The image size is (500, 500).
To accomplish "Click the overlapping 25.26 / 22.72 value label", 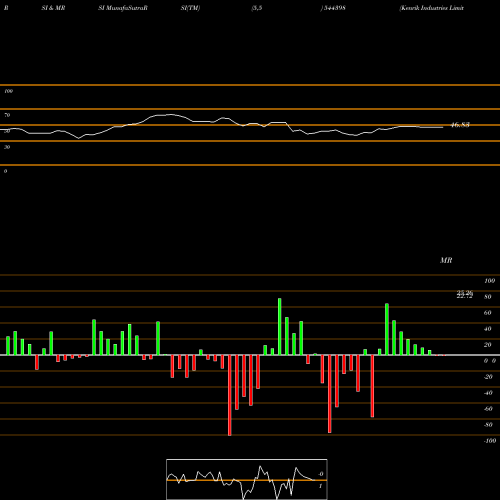I will 465,294.
